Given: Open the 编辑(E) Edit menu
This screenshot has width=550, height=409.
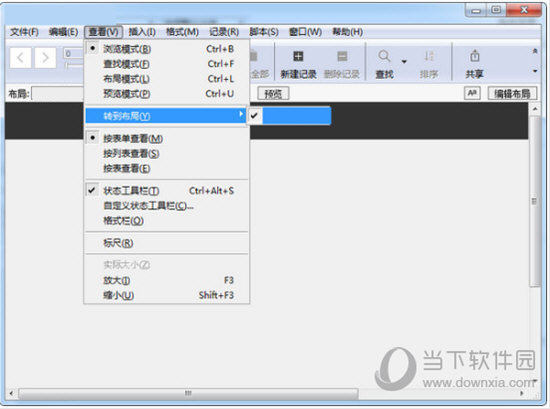Looking at the screenshot, I should (63, 32).
